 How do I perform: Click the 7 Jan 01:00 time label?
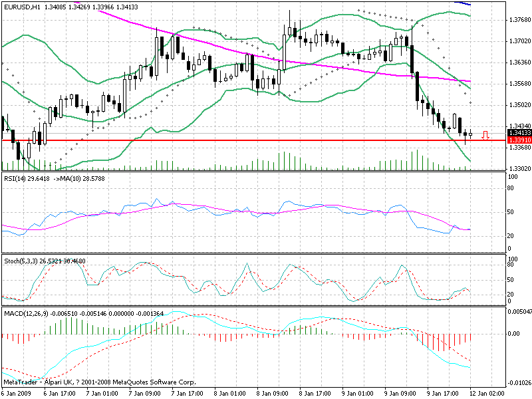(x=102, y=394)
